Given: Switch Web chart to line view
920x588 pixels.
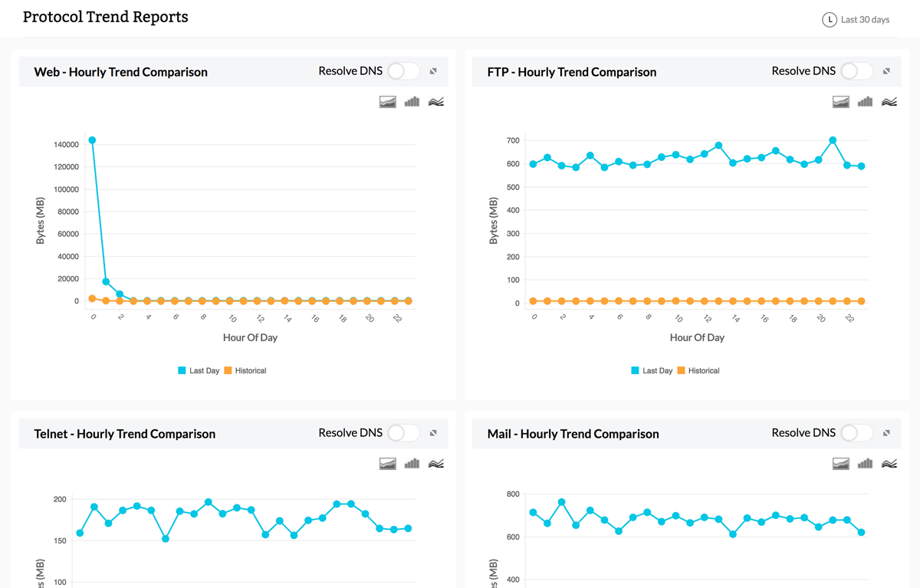Looking at the screenshot, I should pos(435,102).
